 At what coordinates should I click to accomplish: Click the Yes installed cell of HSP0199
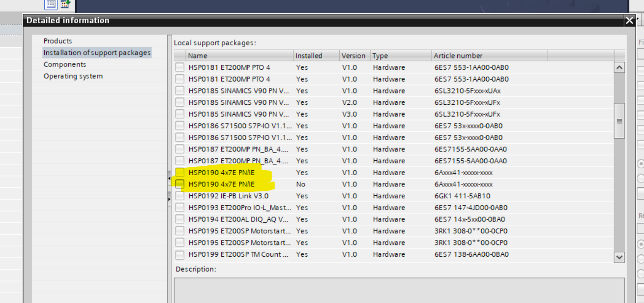click(x=302, y=254)
